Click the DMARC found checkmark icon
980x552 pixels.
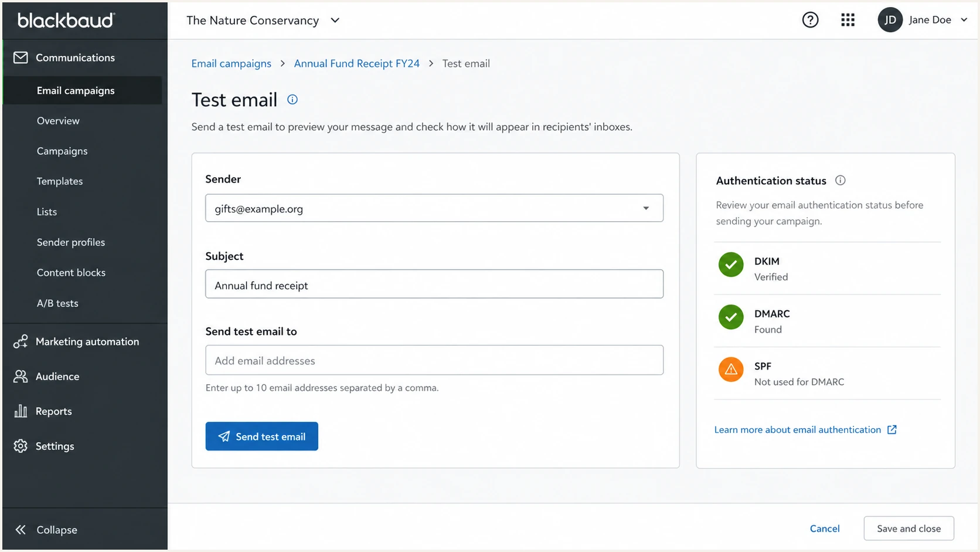tap(731, 317)
